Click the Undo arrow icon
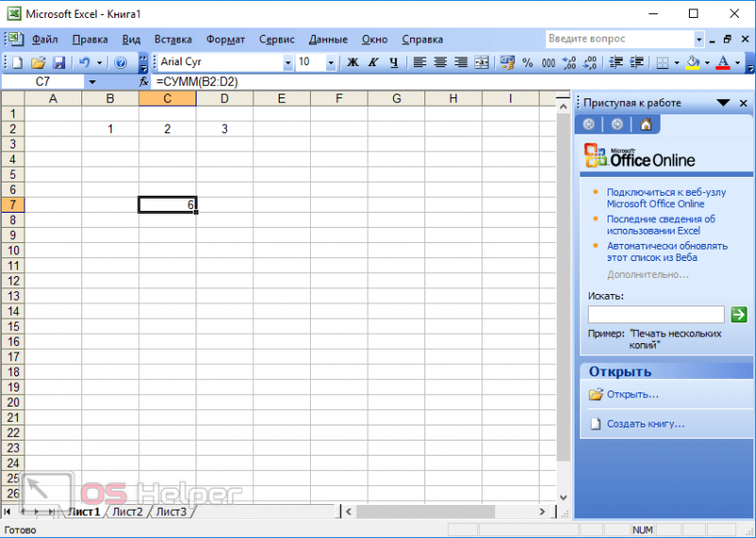This screenshot has width=756, height=538. pos(85,62)
